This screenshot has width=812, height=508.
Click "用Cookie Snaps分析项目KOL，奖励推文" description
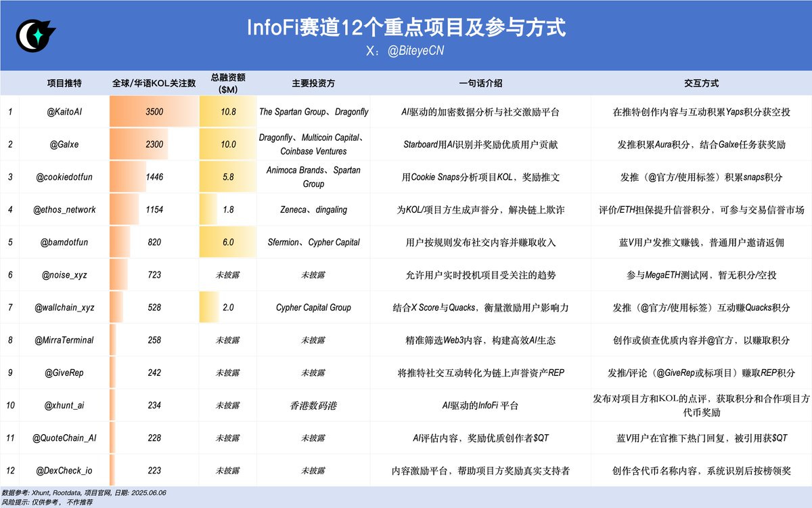[x=480, y=177]
